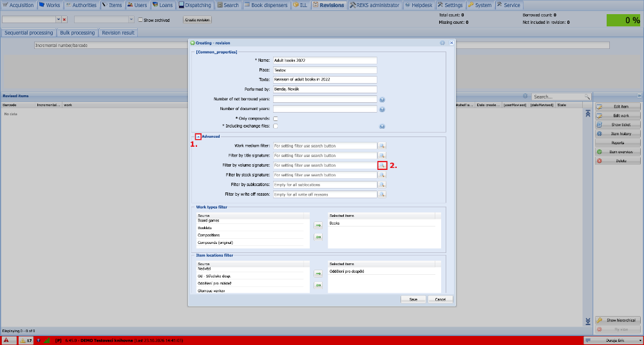
Task: Select Books in selected work types
Action: (x=382, y=223)
